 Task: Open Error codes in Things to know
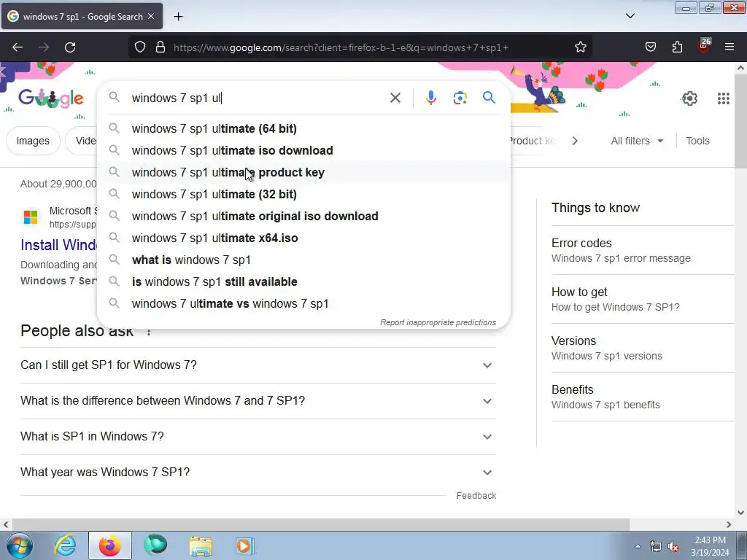(643, 251)
